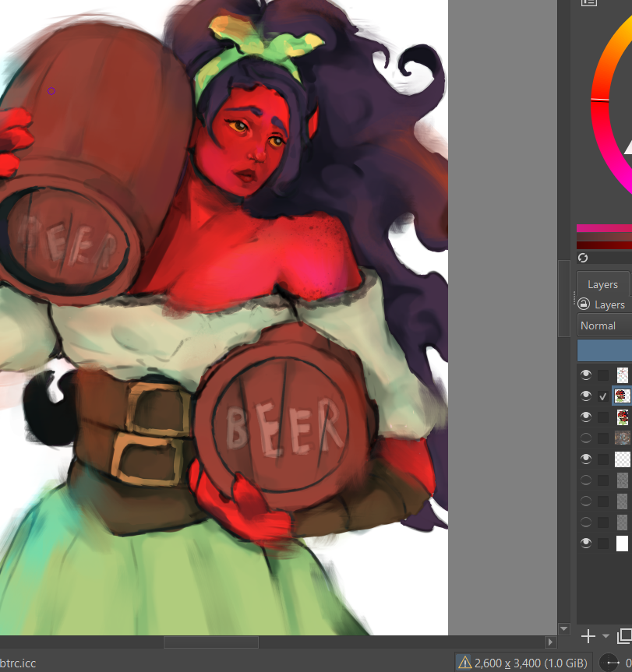This screenshot has width=632, height=672.
Task: Hide the blank transparent fifth layer
Action: tap(586, 459)
